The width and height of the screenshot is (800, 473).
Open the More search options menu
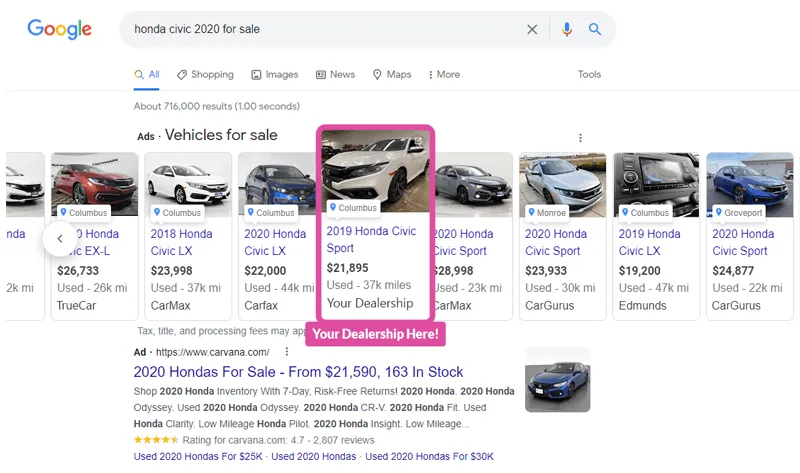click(x=444, y=74)
